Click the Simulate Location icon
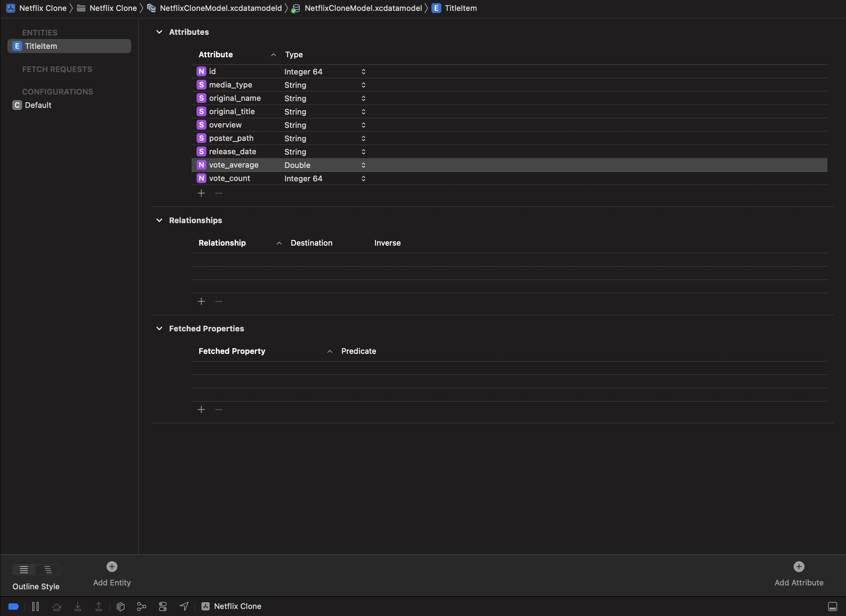The image size is (846, 616). point(184,606)
